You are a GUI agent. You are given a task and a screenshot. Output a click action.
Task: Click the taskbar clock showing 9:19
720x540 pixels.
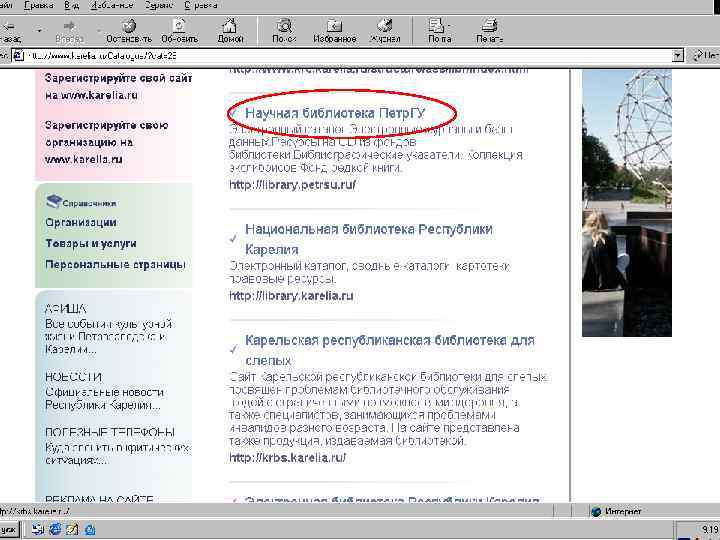point(710,529)
